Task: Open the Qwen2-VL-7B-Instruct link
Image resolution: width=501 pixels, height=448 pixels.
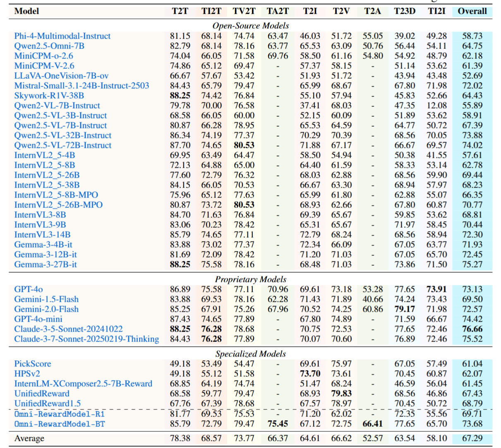Action: coord(57,106)
